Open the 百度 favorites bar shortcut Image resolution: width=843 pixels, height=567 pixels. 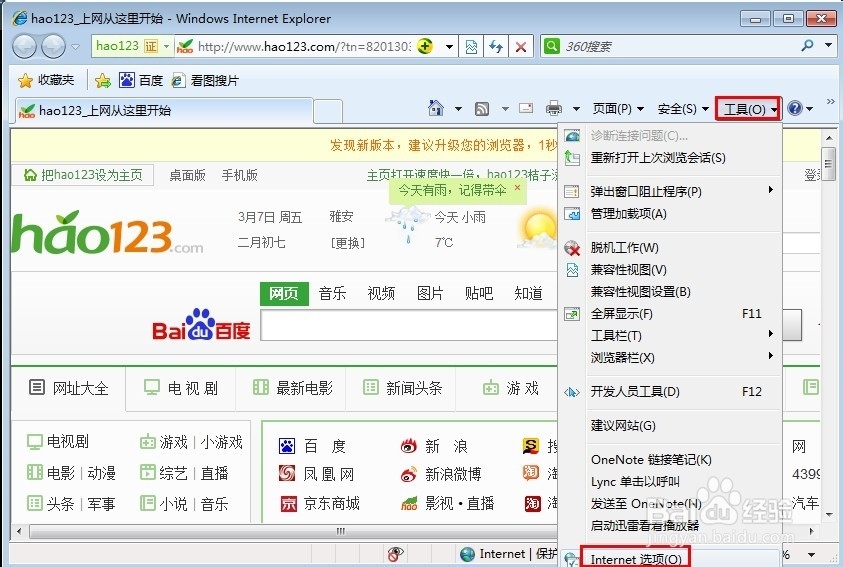pos(141,81)
